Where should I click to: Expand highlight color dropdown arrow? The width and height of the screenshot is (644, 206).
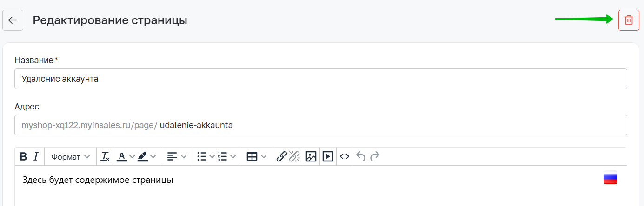(x=153, y=156)
